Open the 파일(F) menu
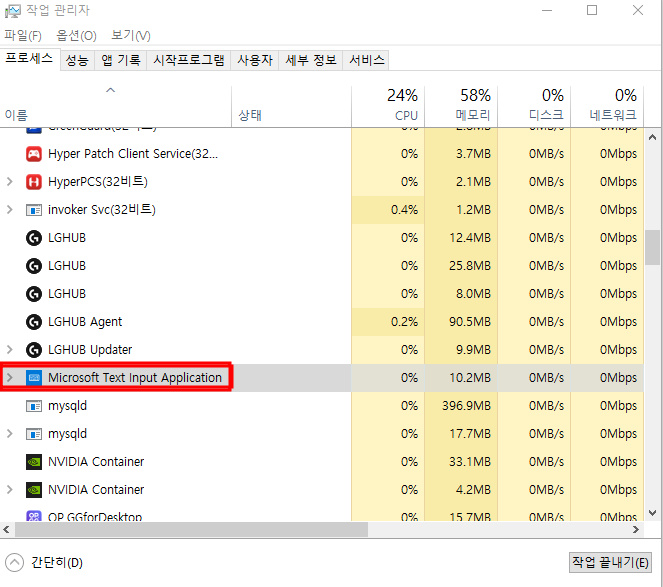The width and height of the screenshot is (663, 587). coord(23,36)
